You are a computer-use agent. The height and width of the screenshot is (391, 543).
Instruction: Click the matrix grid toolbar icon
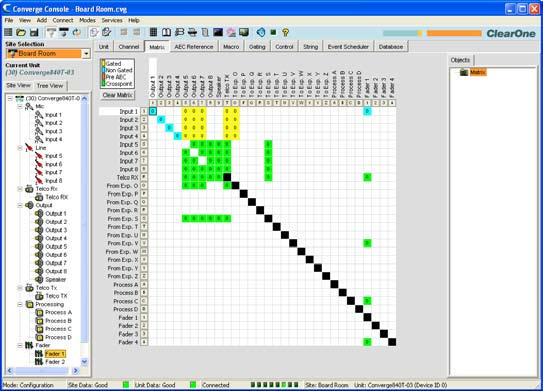coord(153,33)
